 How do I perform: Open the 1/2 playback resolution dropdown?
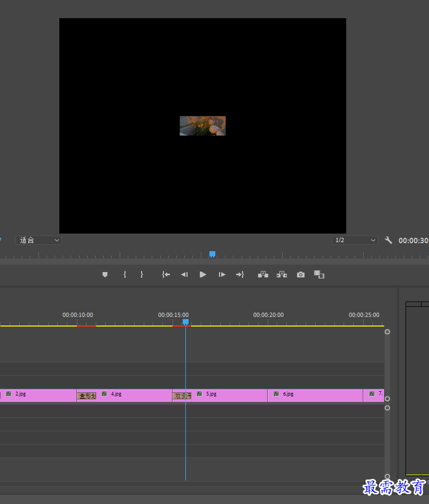(x=355, y=240)
